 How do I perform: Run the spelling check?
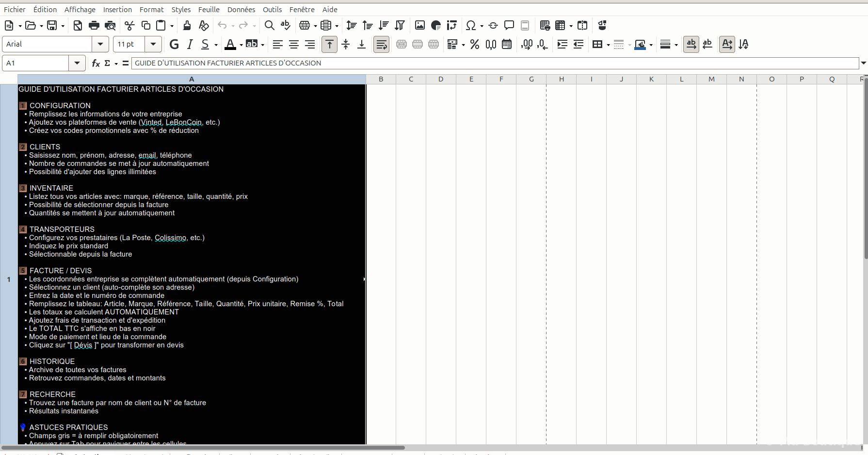[x=286, y=25]
